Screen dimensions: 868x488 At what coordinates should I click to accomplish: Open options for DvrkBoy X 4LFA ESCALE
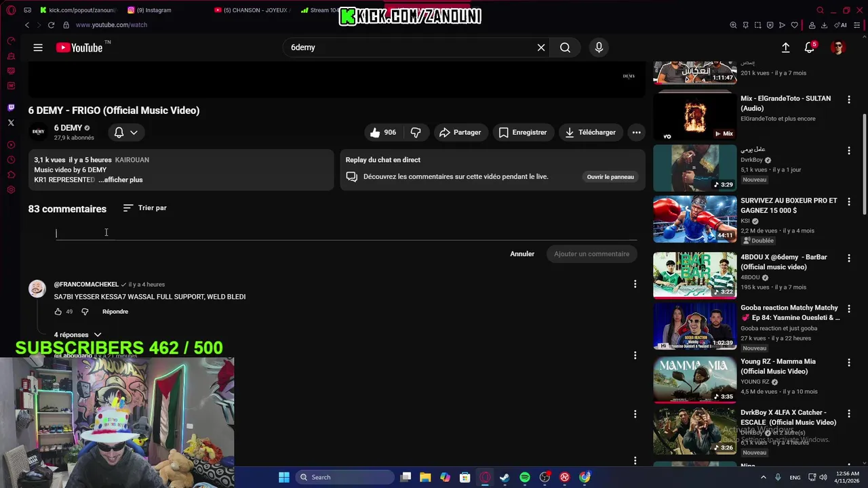[x=848, y=413]
